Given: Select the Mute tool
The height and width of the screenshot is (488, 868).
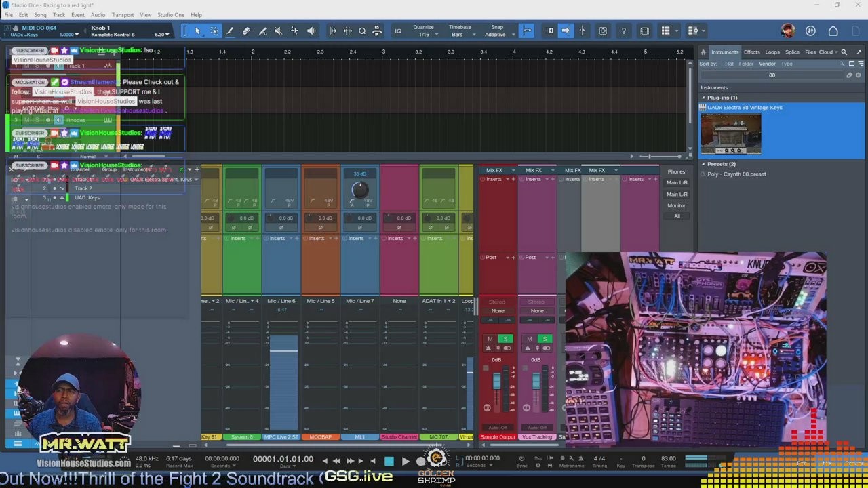Looking at the screenshot, I should tap(278, 30).
